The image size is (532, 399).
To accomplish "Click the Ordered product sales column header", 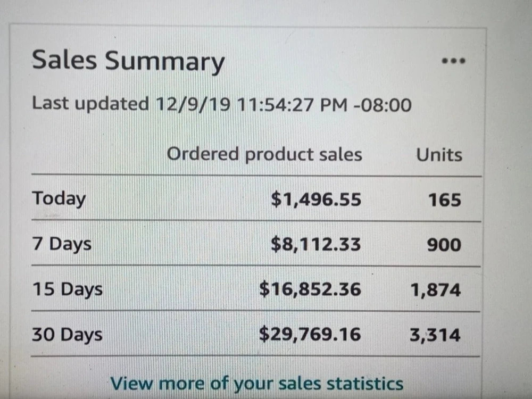I will [x=264, y=155].
